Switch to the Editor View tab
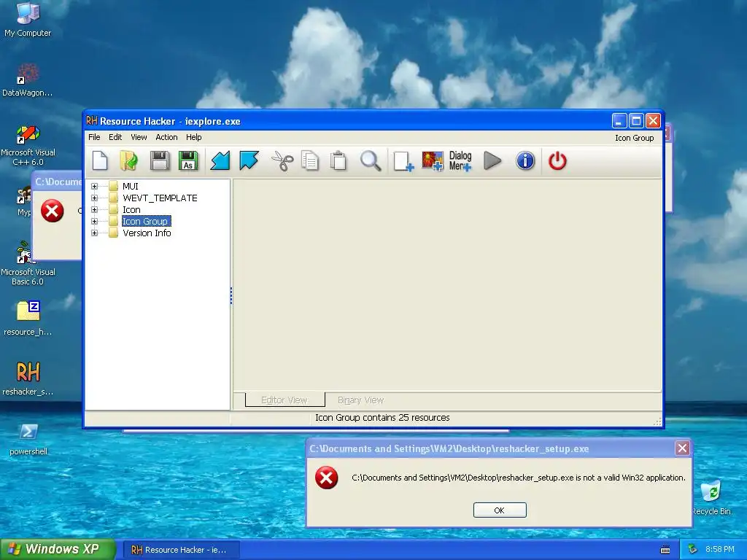 (x=285, y=400)
